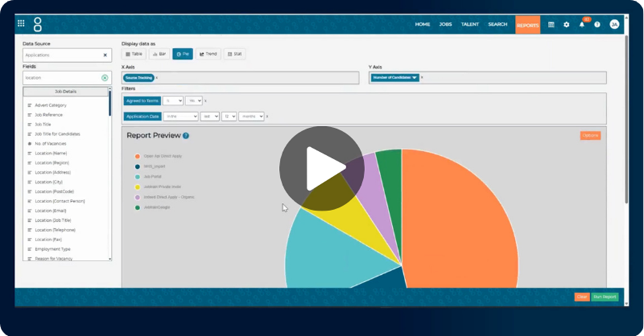Screen dimensions: 644x336
Task: Go to HOME menu
Action: click(x=422, y=24)
